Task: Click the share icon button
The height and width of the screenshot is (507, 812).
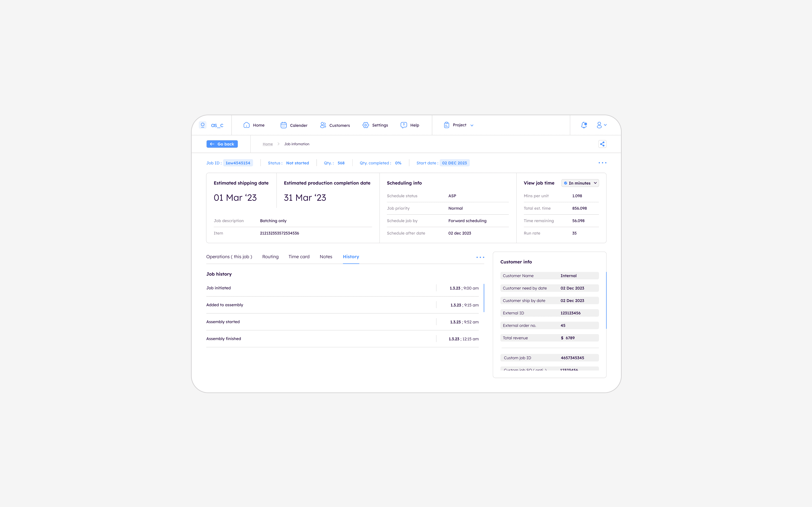Action: click(602, 144)
